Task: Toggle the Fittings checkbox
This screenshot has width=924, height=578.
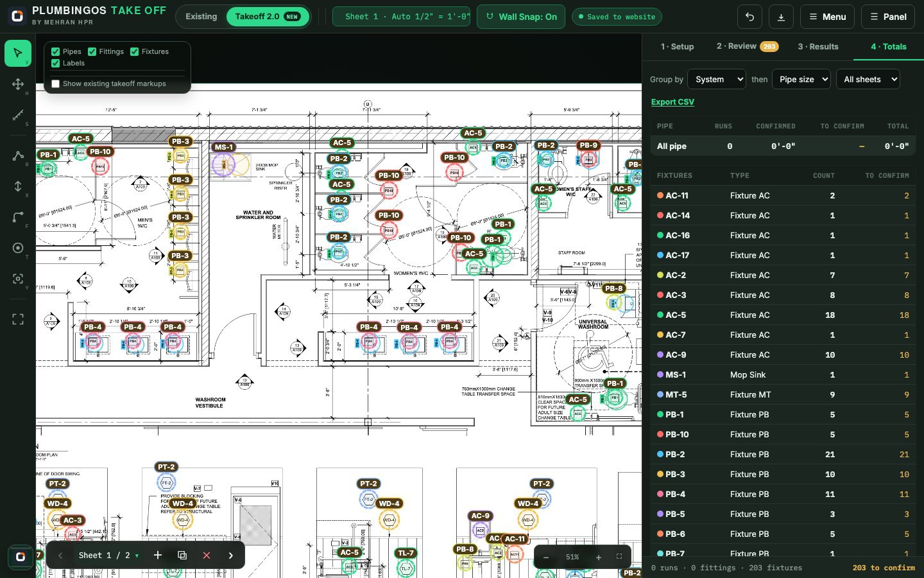Action: point(92,51)
